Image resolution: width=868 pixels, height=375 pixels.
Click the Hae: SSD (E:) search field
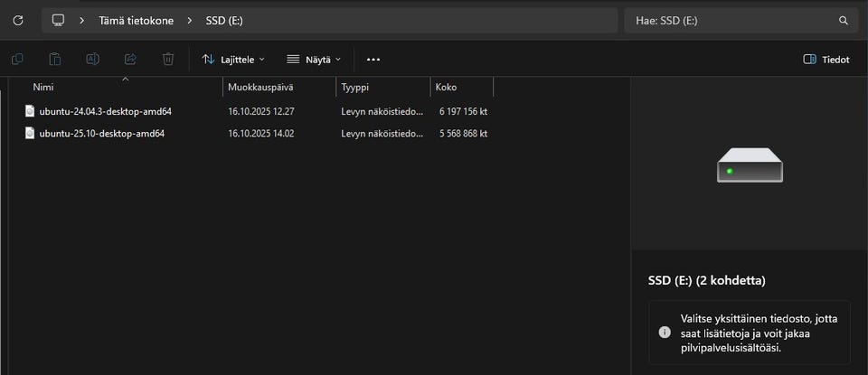point(732,20)
